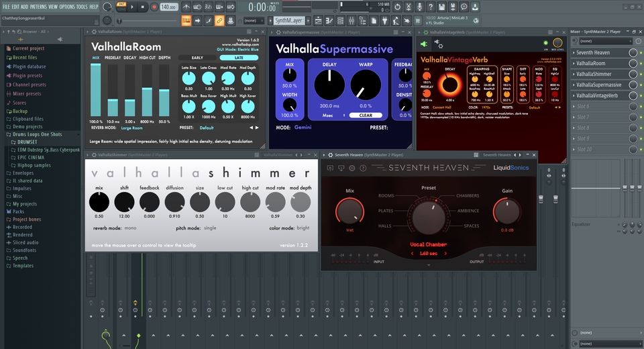Select the LATE section in ValhallaRoom
The height and width of the screenshot is (349, 644).
[x=239, y=58]
